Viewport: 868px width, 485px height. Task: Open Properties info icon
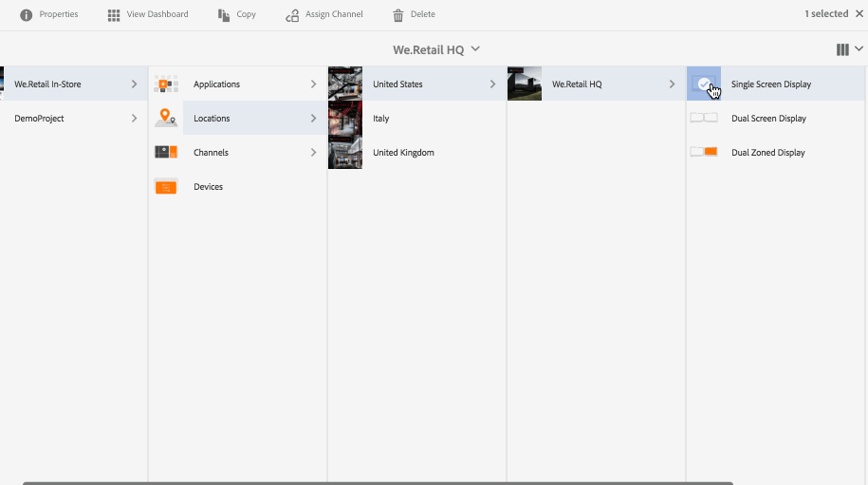coord(26,15)
